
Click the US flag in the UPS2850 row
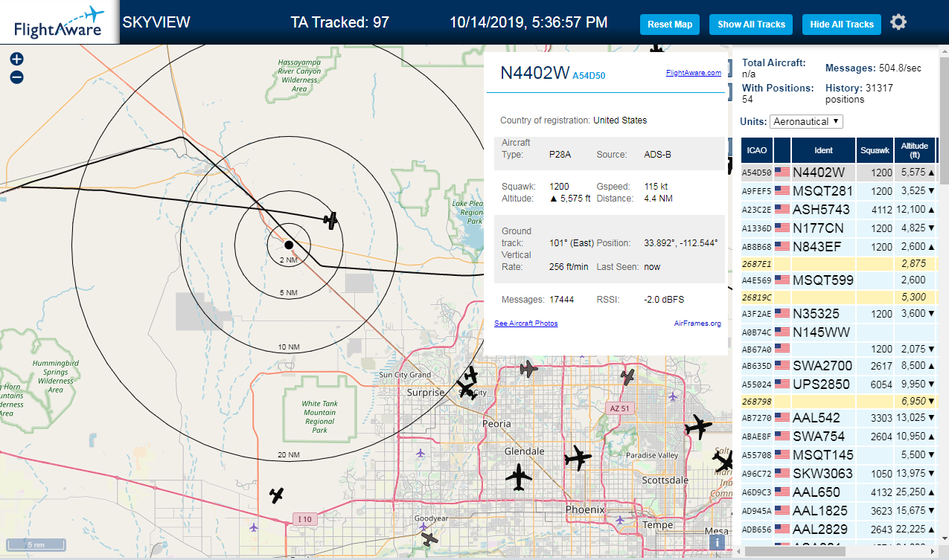tap(782, 384)
